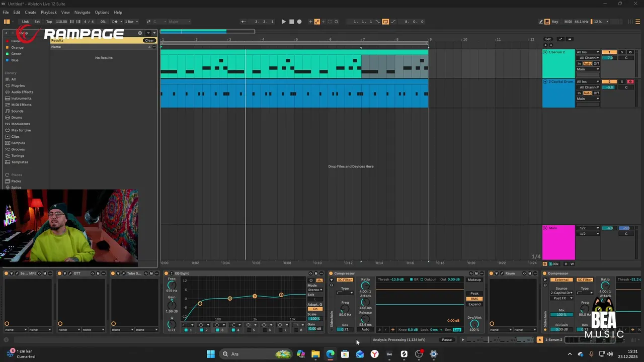This screenshot has width=644, height=362.
Task: Open the File menu
Action: (x=5, y=12)
